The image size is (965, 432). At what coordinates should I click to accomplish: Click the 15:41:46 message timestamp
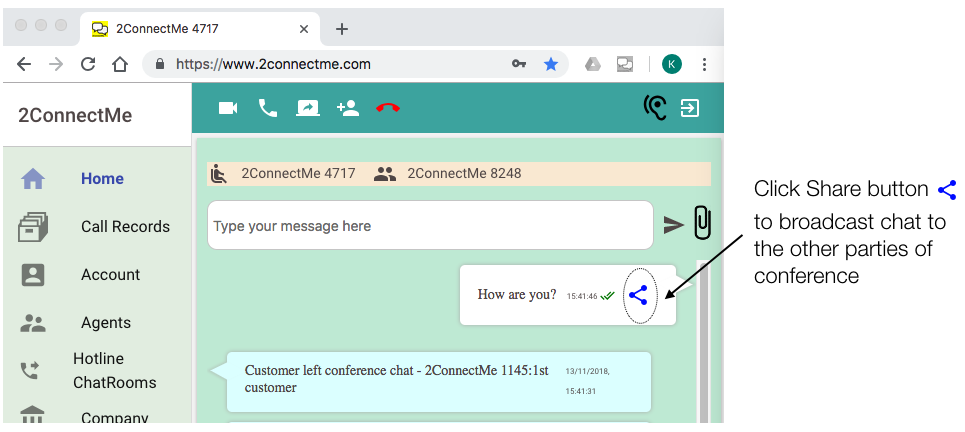click(x=582, y=297)
